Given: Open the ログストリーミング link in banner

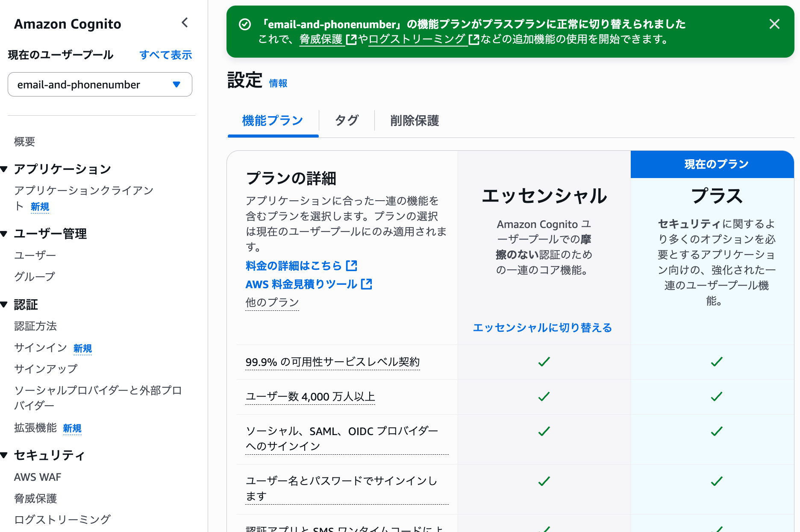Looking at the screenshot, I should click(424, 39).
